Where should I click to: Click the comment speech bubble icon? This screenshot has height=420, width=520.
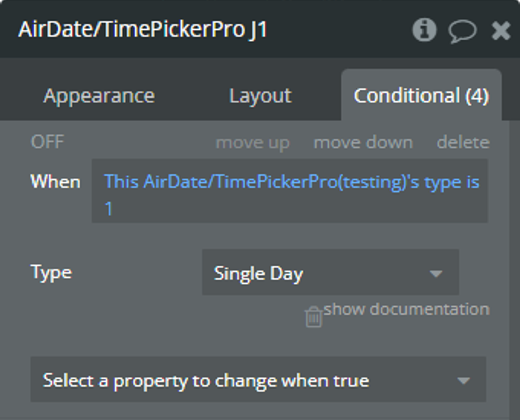tap(462, 31)
